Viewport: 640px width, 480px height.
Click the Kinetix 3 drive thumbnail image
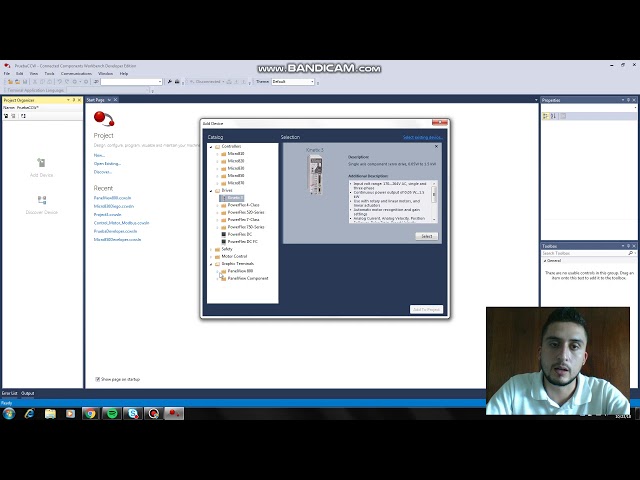pyautogui.click(x=315, y=176)
